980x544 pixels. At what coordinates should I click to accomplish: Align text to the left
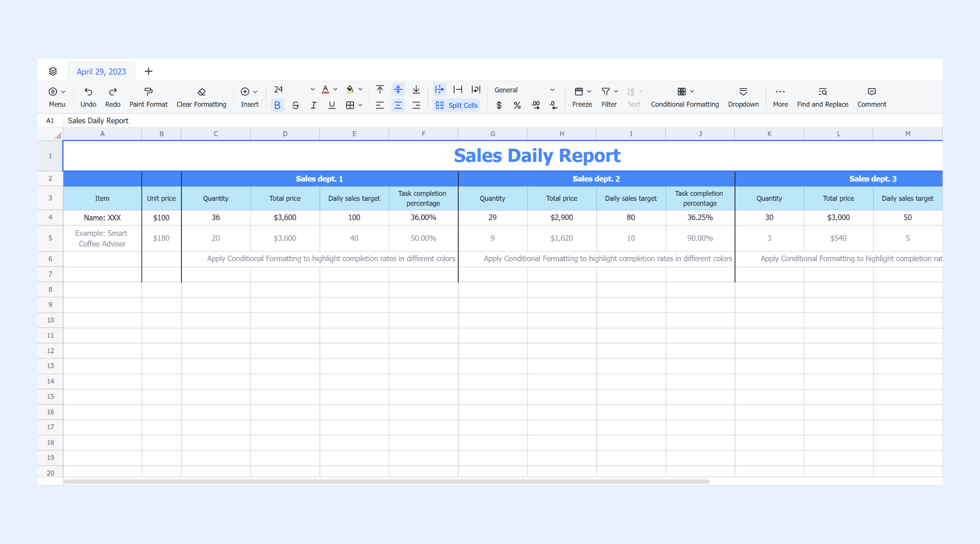pyautogui.click(x=380, y=105)
